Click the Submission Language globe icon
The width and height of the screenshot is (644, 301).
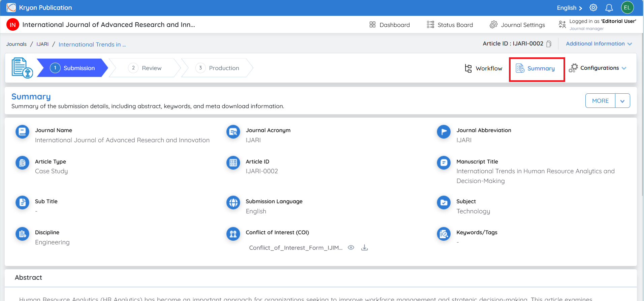[233, 203]
